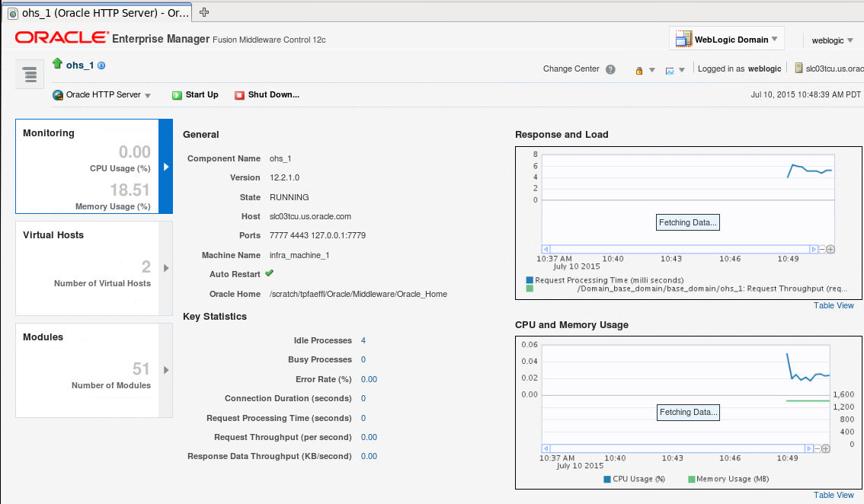Expand the recording icon dropdown arrow
864x504 pixels.
[682, 71]
